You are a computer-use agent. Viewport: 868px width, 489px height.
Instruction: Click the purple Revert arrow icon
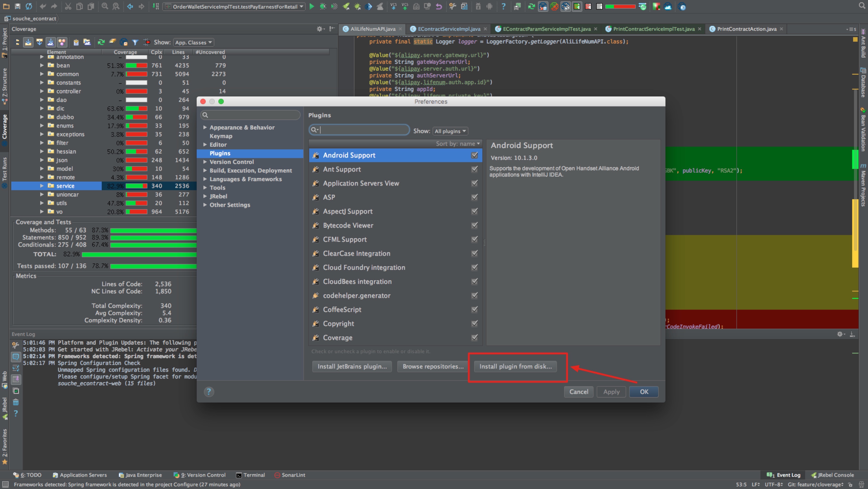point(439,6)
